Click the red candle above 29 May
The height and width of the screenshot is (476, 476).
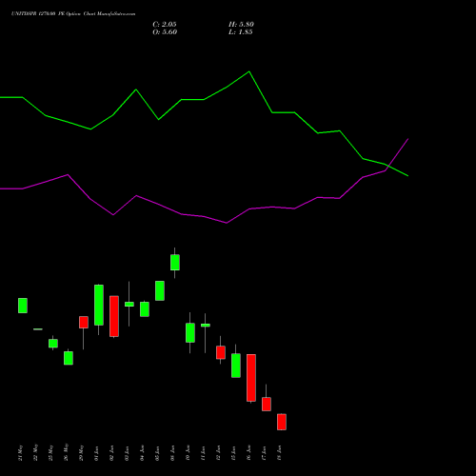[x=84, y=322]
